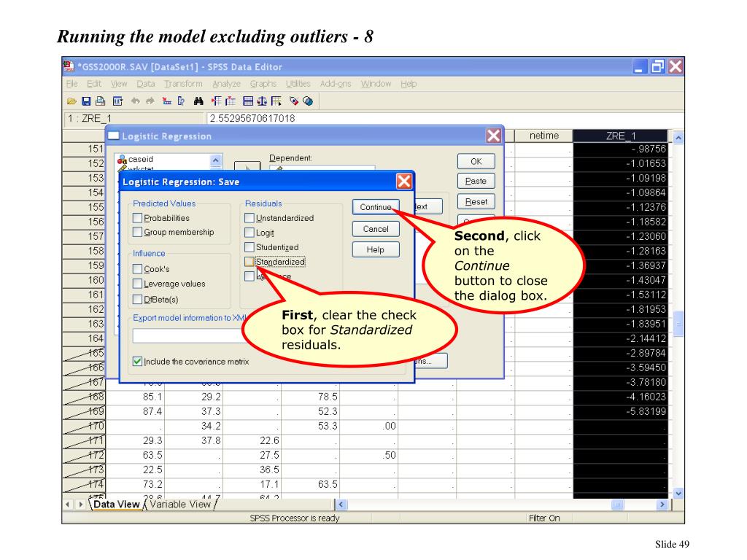Check the Leverage values checkbox
Viewport: 747px width, 560px height.
coord(137,284)
